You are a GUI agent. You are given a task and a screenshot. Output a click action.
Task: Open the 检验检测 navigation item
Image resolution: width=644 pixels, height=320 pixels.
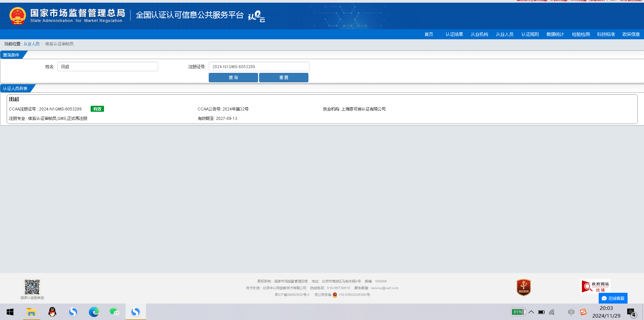click(581, 34)
